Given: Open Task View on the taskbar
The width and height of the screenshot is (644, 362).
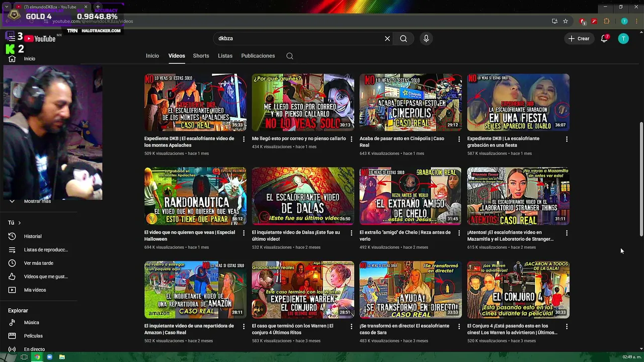Looking at the screenshot, I should tap(24, 357).
